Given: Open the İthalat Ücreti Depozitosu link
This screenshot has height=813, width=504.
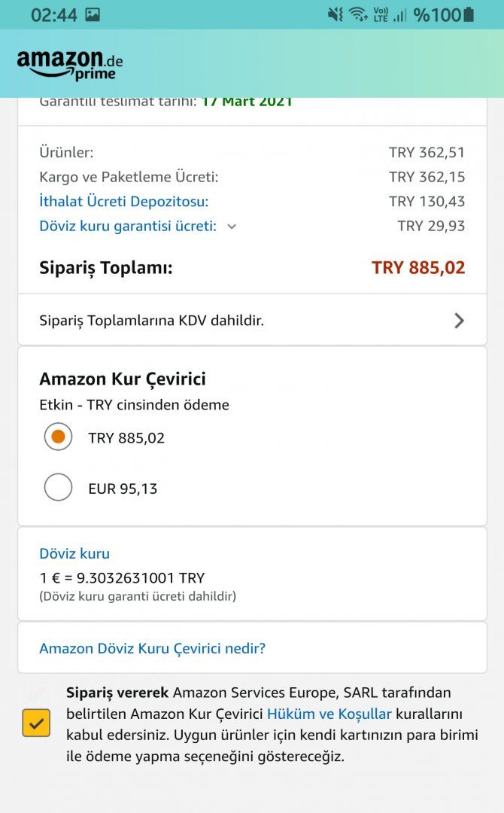Looking at the screenshot, I should point(123,202).
